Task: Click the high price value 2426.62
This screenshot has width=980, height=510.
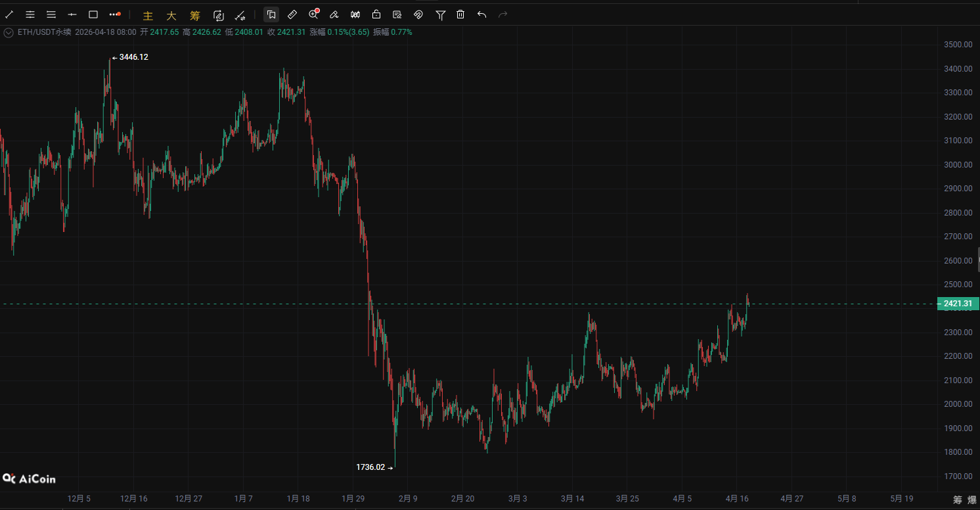Action: point(206,32)
